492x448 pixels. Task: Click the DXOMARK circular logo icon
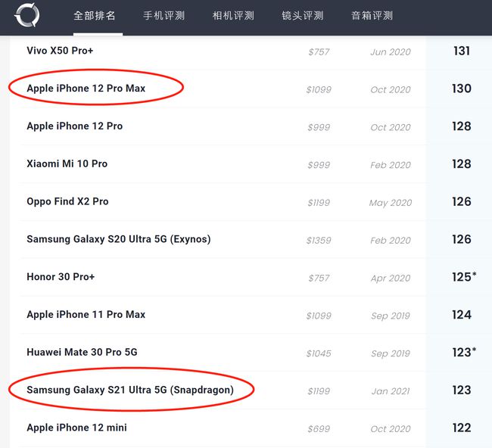[27, 14]
